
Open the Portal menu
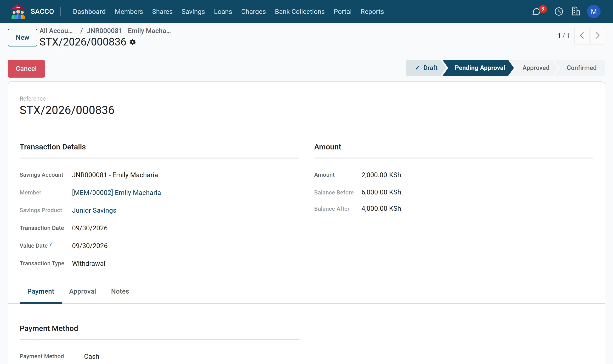click(343, 11)
